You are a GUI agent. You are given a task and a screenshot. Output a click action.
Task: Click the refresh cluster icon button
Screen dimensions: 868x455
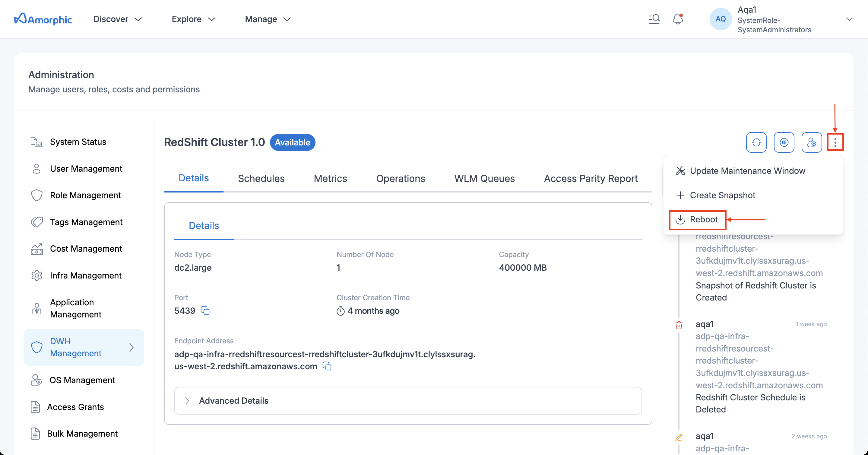(756, 143)
